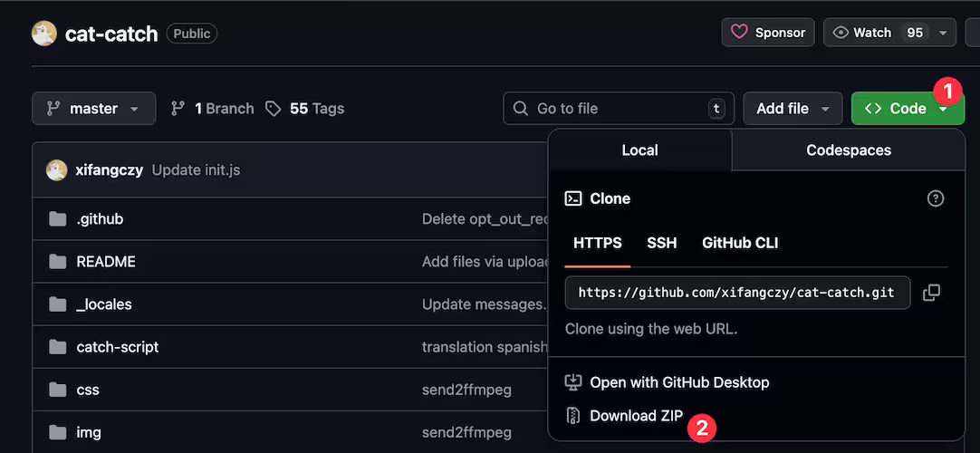Click xifangczy's commit author avatar
The width and height of the screenshot is (980, 453).
[57, 169]
